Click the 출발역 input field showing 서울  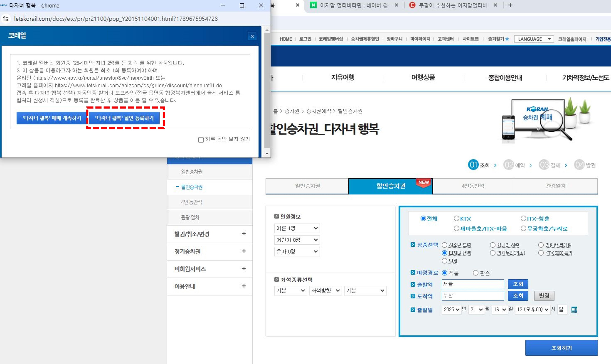472,284
